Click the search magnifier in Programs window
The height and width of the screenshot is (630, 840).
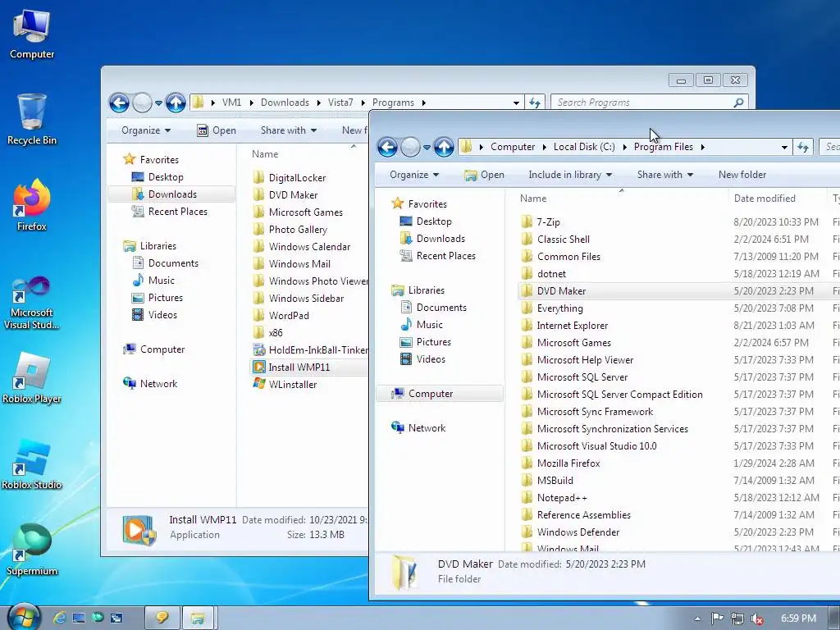point(738,103)
